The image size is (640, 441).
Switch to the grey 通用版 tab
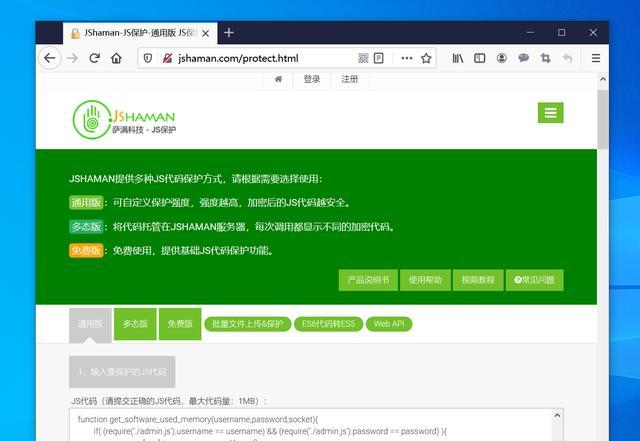point(90,324)
